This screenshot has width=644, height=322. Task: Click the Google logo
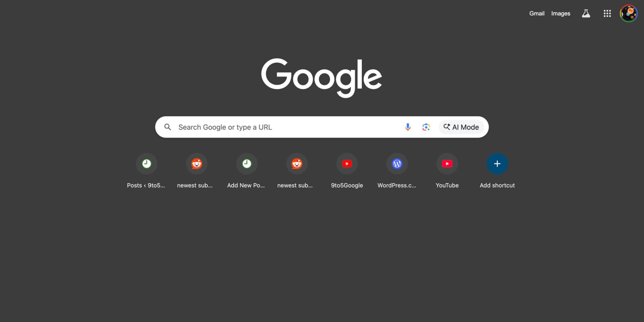pos(322,78)
